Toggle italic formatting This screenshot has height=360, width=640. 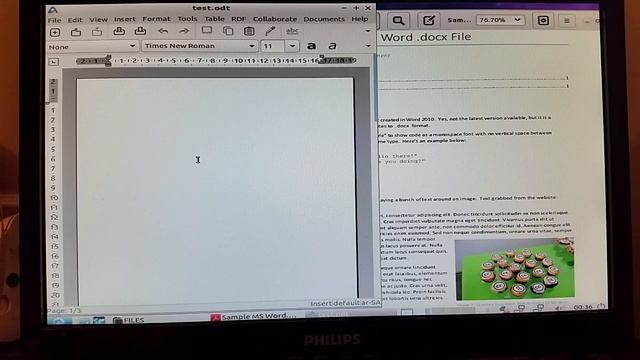coord(332,46)
